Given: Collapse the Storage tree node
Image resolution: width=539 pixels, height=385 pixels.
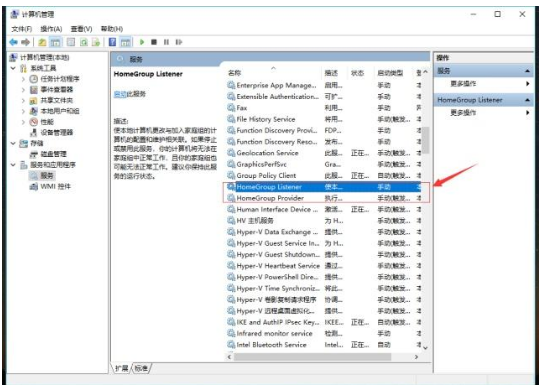Looking at the screenshot, I should click(x=13, y=143).
